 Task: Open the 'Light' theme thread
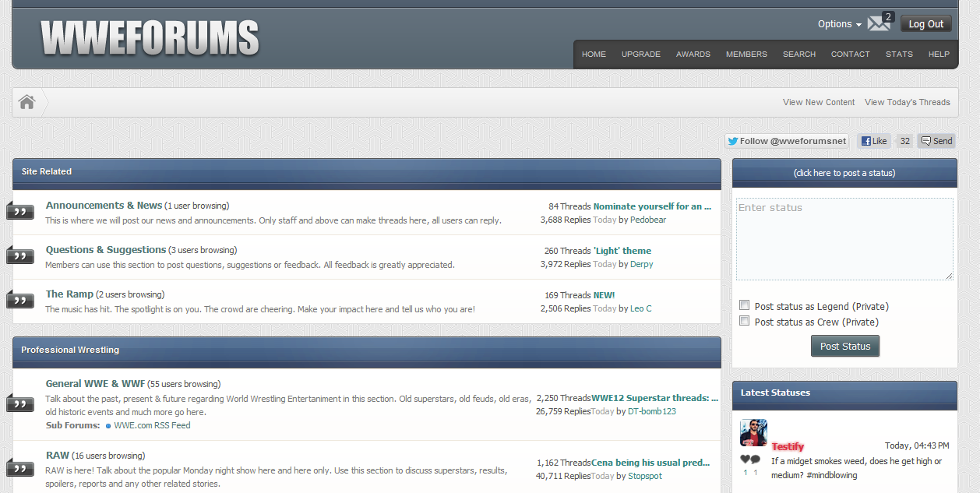(622, 251)
